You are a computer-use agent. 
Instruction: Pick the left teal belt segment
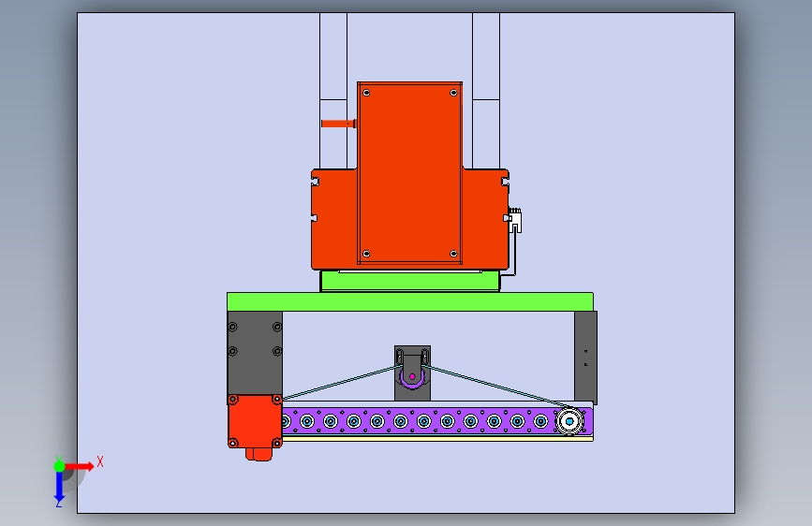[342, 383]
